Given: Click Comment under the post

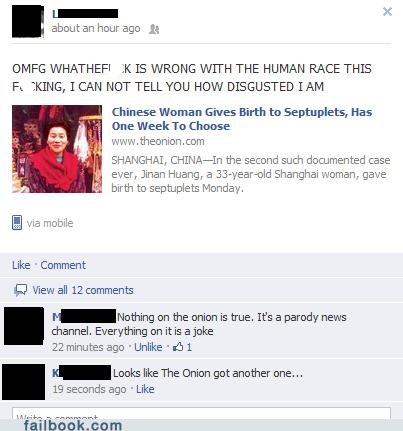Looking at the screenshot, I should point(63,265).
